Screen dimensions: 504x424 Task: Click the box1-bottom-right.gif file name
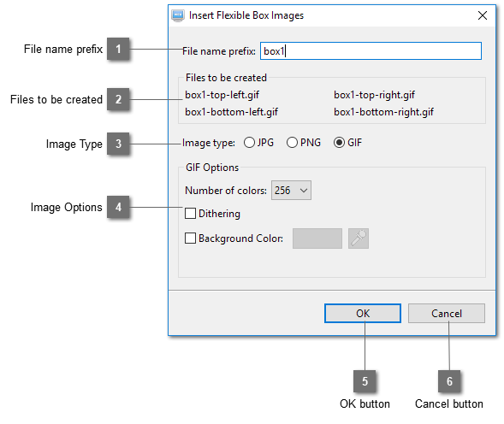pos(384,112)
